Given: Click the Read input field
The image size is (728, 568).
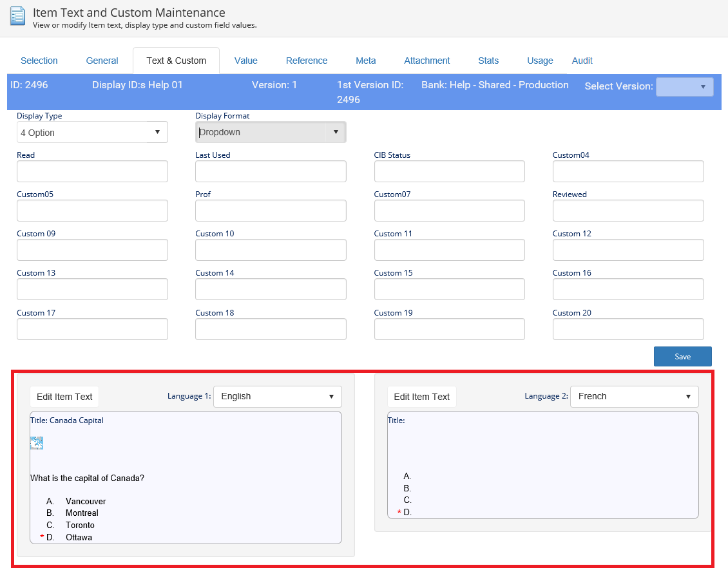Looking at the screenshot, I should (x=92, y=171).
